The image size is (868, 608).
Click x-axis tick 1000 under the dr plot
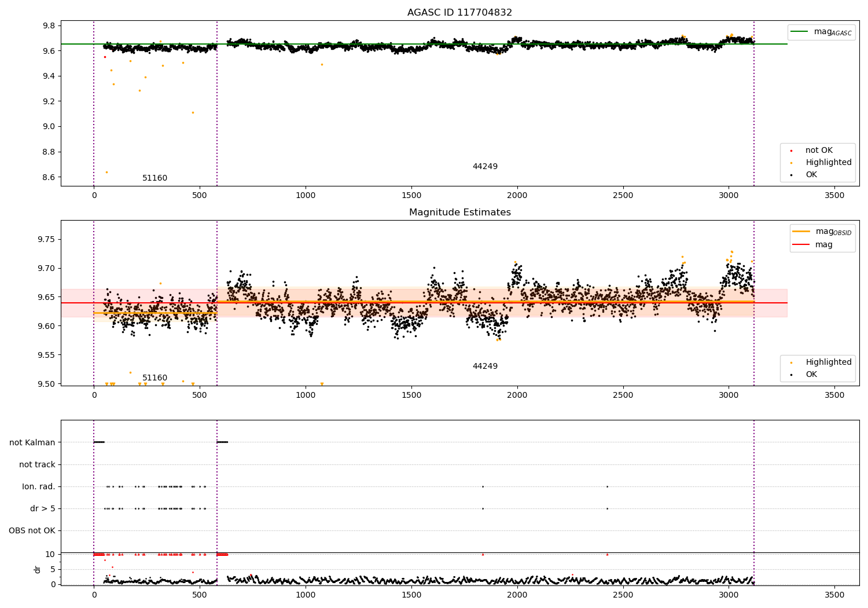tap(306, 595)
